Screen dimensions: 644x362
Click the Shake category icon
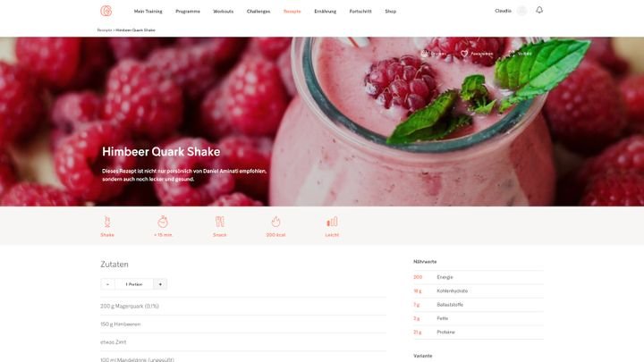click(107, 222)
